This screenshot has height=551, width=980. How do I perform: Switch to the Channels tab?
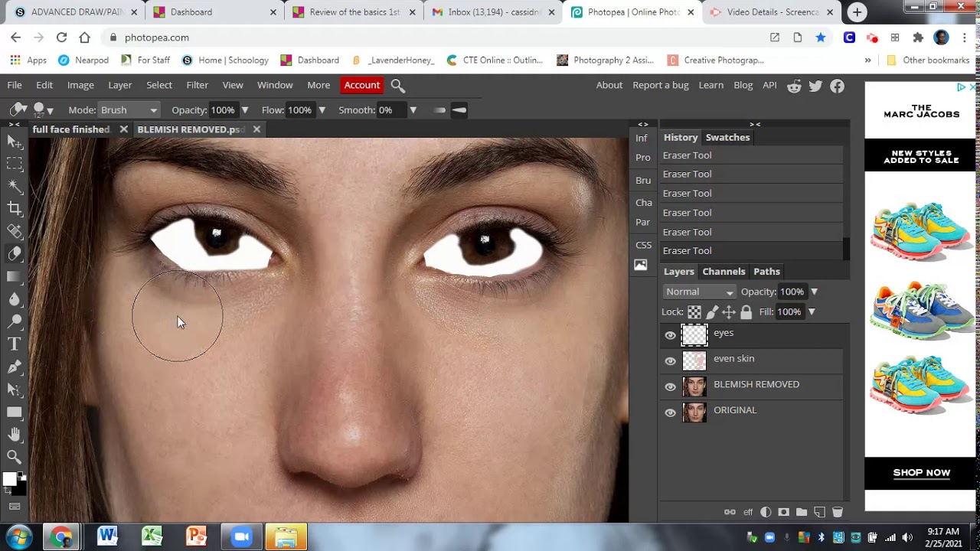[x=724, y=271]
